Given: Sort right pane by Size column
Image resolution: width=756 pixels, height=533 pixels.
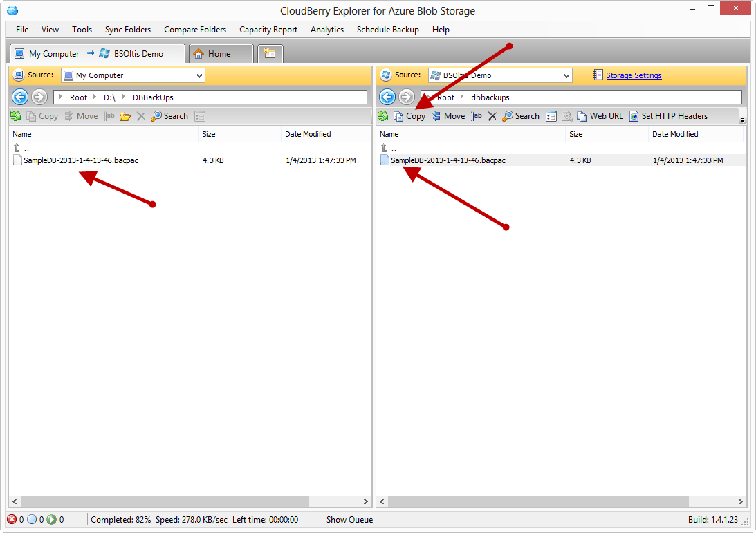Looking at the screenshot, I should [x=607, y=134].
